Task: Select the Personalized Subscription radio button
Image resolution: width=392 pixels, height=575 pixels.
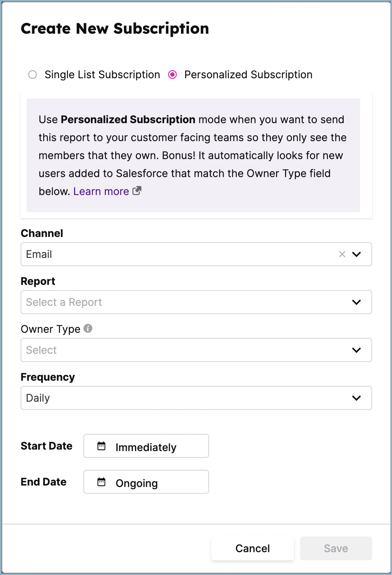Action: coord(172,74)
